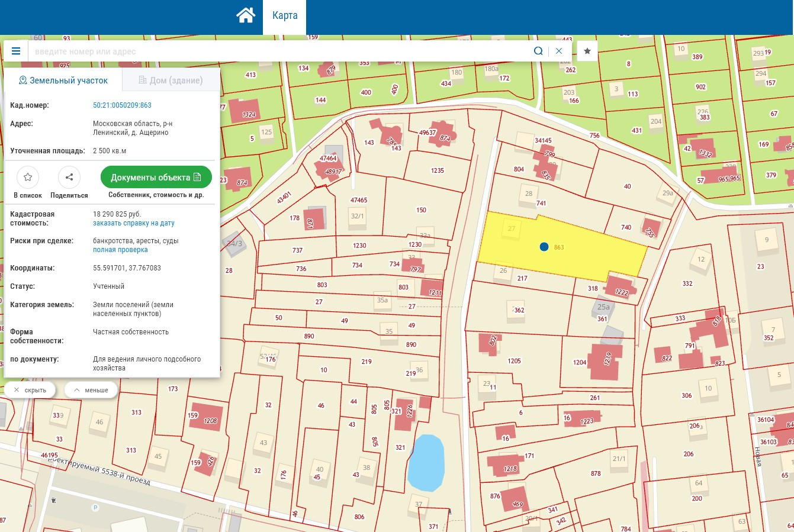Click the blue pond on the map

tap(426, 463)
